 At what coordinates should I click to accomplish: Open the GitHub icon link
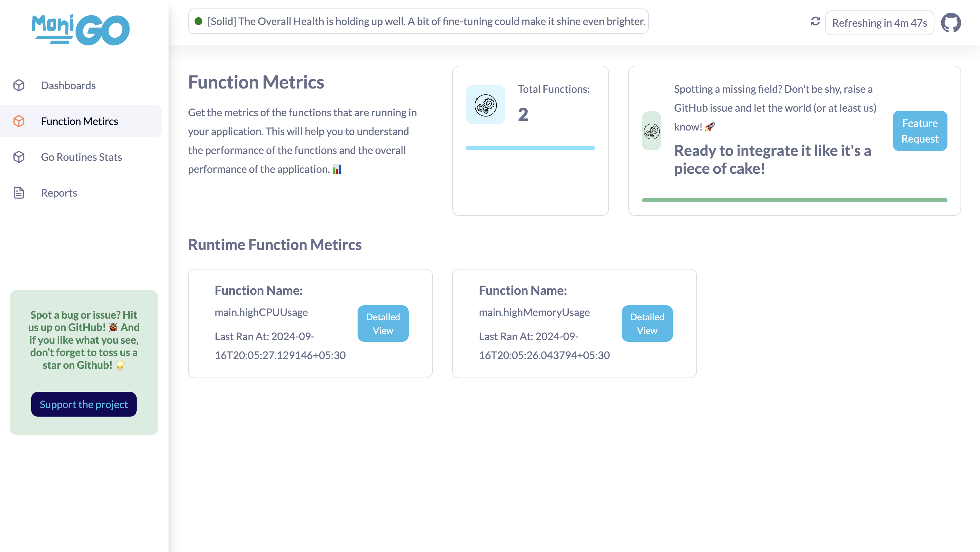pos(951,23)
